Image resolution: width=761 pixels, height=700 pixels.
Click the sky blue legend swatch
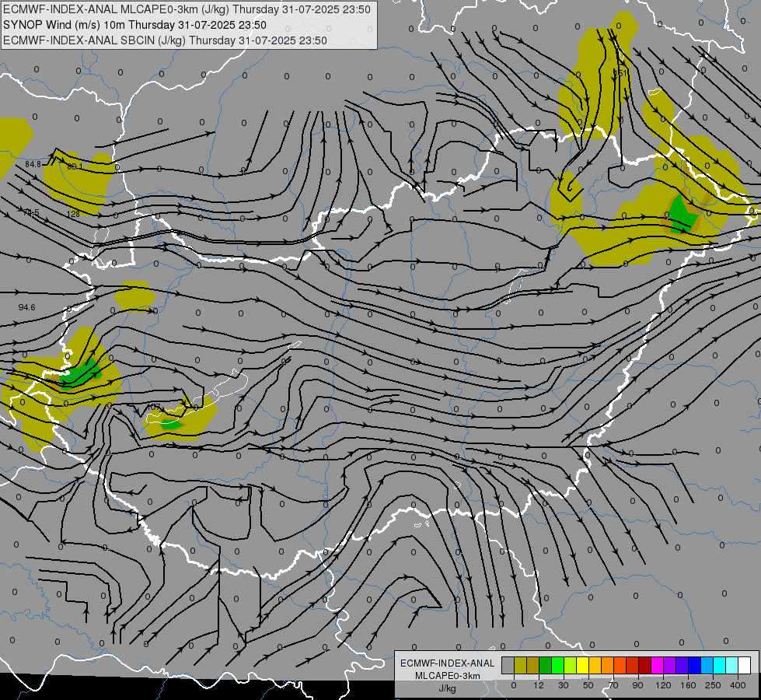[707, 665]
